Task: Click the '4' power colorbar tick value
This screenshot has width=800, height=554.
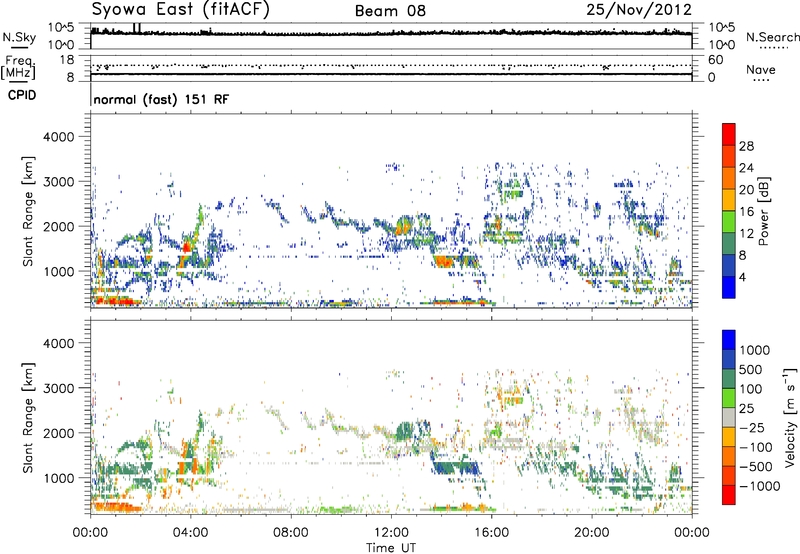Action: tap(743, 278)
